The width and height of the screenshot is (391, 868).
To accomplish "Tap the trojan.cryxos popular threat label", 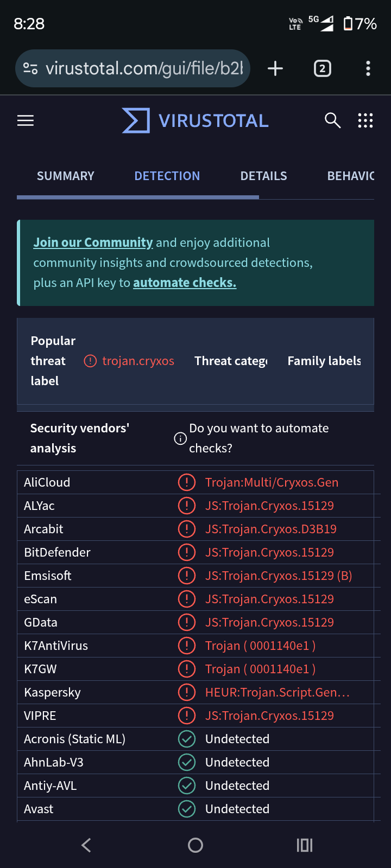I will pyautogui.click(x=138, y=361).
